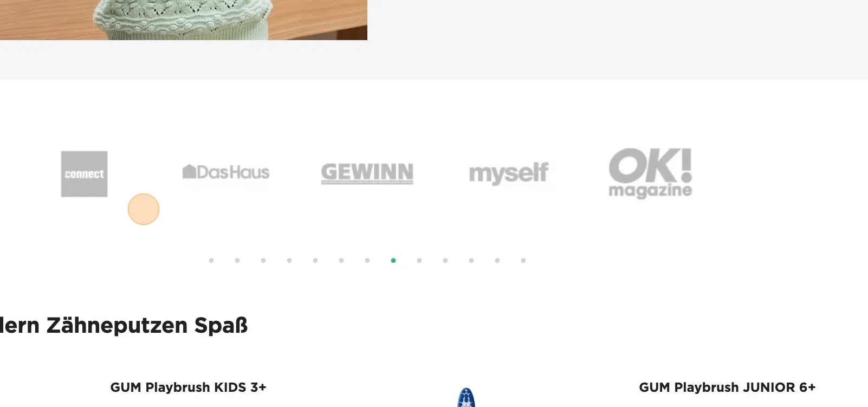The image size is (868, 407).
Task: Click the fifth carousel pagination dot
Action: [x=315, y=261]
